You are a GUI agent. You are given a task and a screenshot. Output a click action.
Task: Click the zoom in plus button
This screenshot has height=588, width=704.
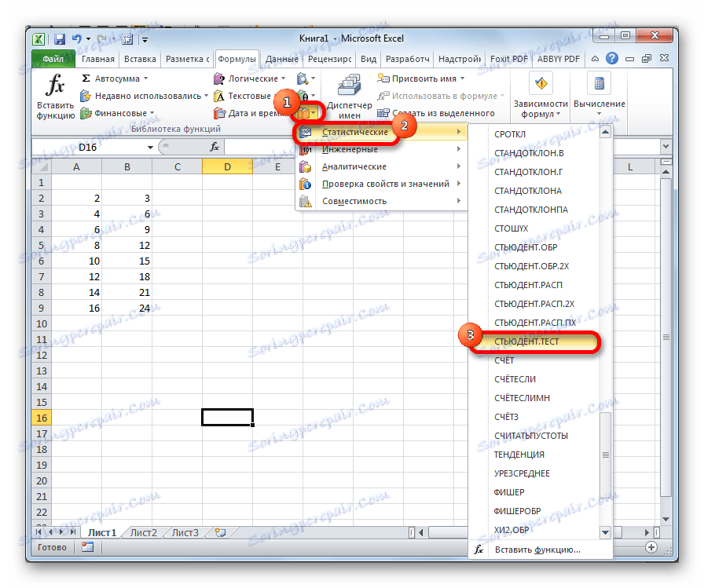point(651,547)
